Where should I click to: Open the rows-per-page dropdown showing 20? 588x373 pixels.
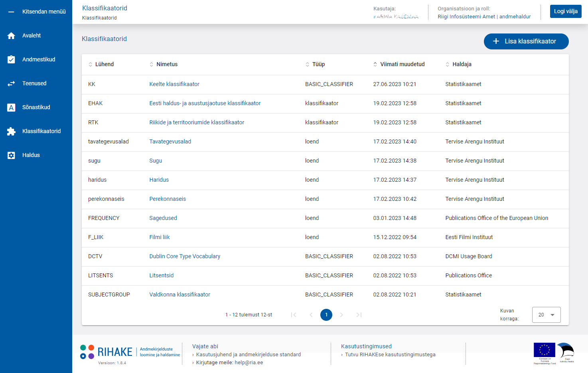[546, 315]
